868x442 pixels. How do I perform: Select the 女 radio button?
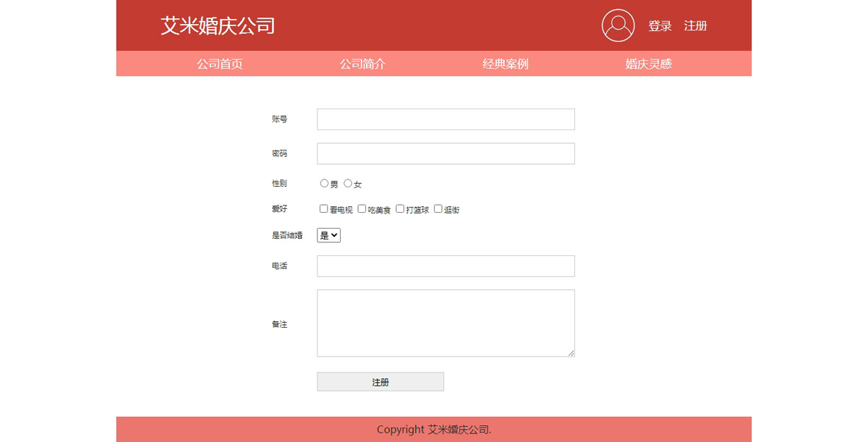(348, 183)
